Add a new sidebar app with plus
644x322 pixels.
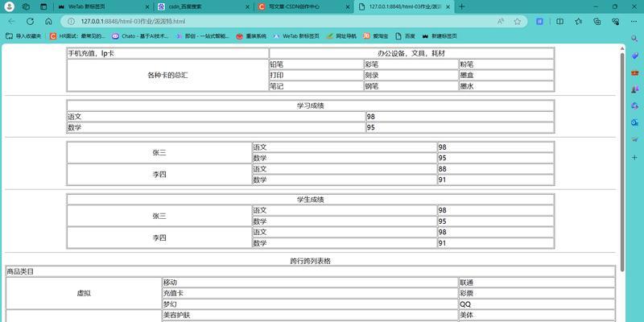pos(634,157)
